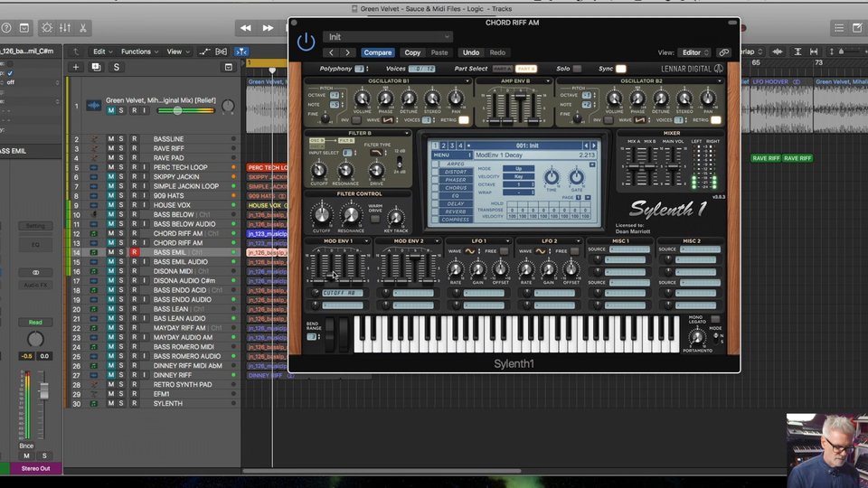868x488 pixels.
Task: Click previous preset arrow in Sylenth display
Action: coord(586,145)
